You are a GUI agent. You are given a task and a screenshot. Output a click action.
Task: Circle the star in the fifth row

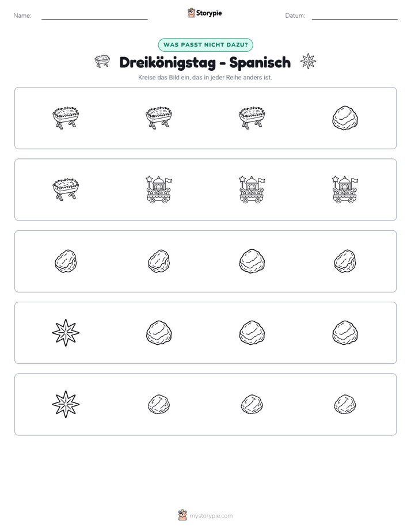coord(66,404)
